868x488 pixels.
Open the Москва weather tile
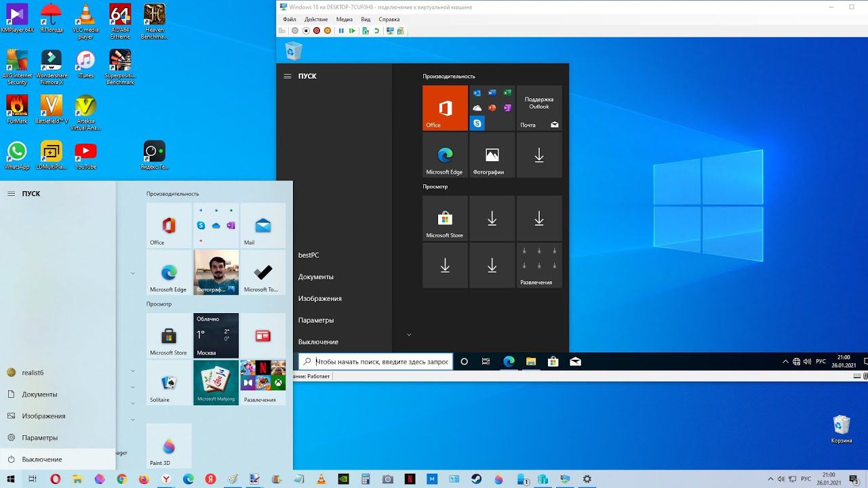216,335
